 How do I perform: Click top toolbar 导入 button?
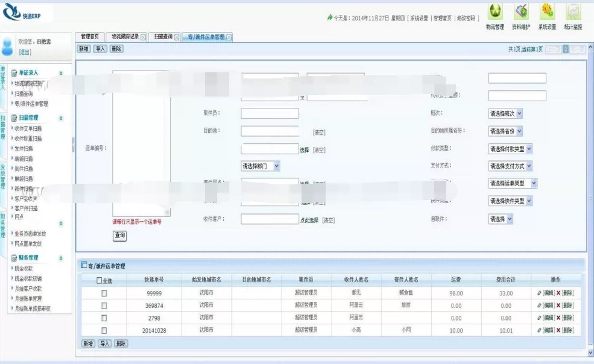[100, 49]
